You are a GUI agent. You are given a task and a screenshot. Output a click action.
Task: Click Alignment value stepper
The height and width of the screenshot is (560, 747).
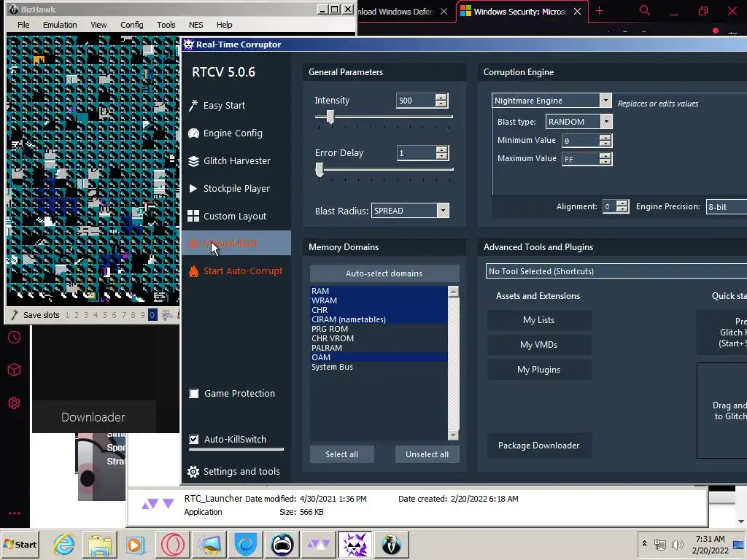tap(622, 206)
